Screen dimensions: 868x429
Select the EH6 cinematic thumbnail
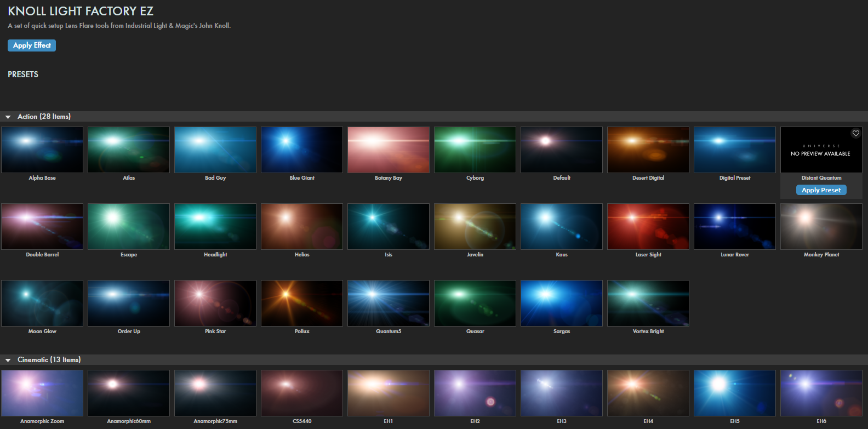(x=821, y=393)
